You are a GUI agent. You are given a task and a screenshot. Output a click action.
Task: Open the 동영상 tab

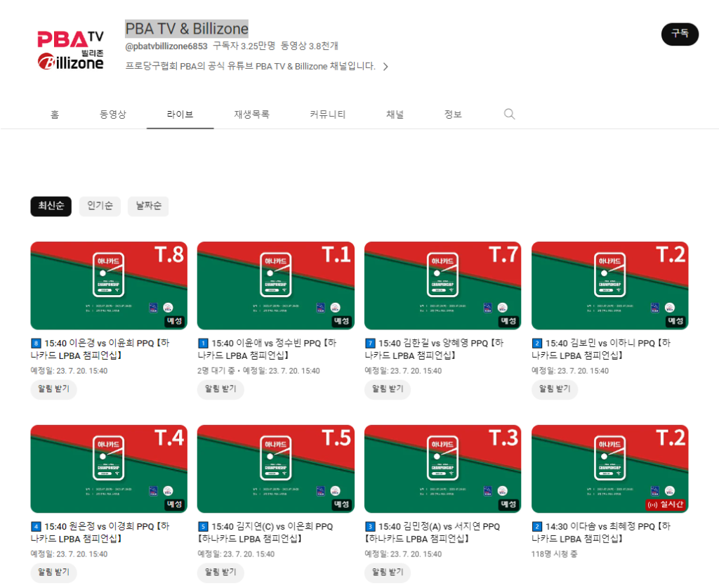click(112, 115)
